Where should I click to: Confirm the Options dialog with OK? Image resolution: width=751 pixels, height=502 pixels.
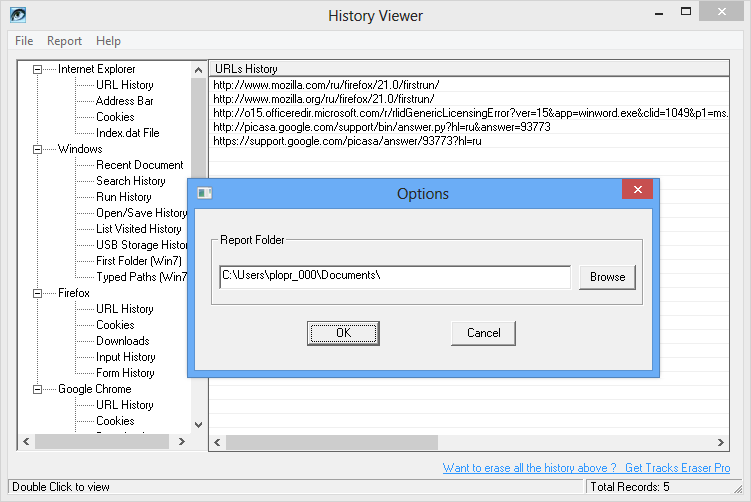click(x=343, y=333)
